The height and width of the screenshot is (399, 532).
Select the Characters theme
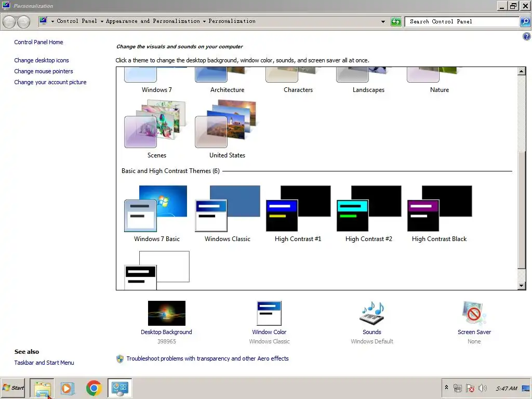tap(298, 80)
